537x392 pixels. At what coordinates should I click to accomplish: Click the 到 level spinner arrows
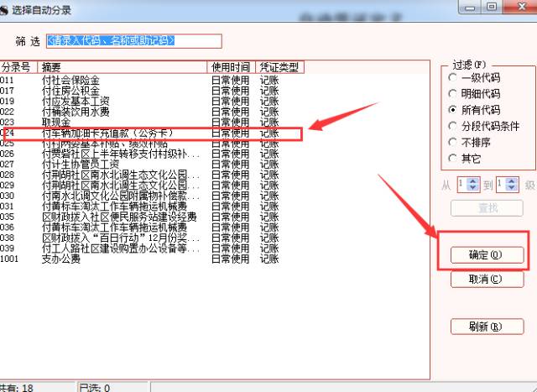coord(511,183)
